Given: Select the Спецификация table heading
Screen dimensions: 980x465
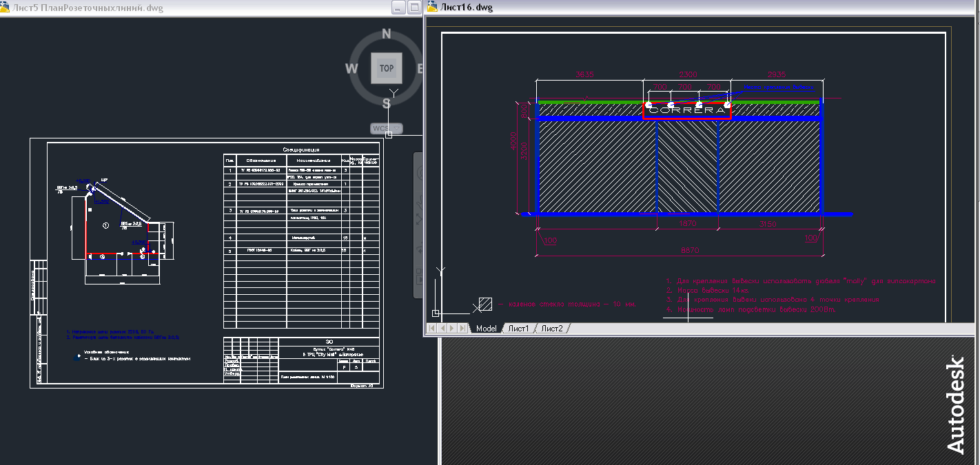Looking at the screenshot, I should click(301, 149).
